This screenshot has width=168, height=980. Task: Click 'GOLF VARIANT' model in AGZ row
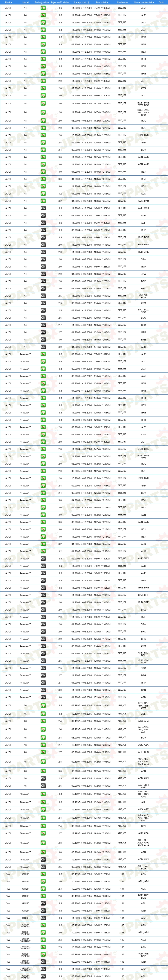(26, 940)
